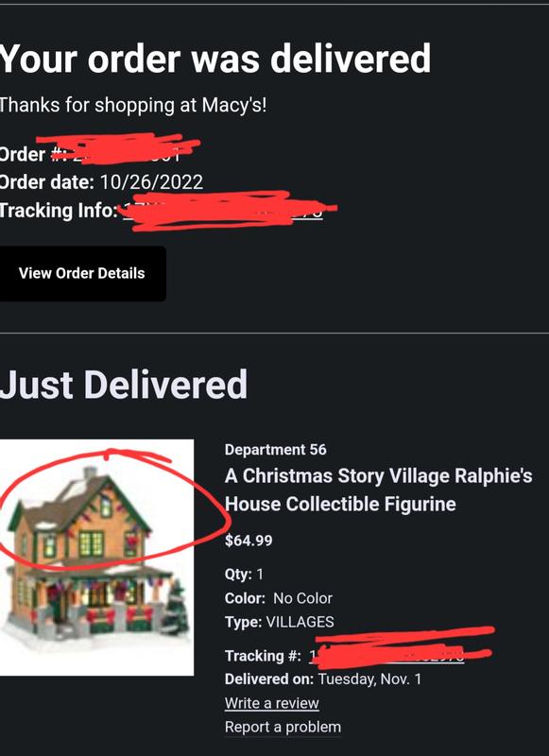Image resolution: width=549 pixels, height=756 pixels.
Task: Select the redacted Order # value
Action: pyautogui.click(x=127, y=150)
